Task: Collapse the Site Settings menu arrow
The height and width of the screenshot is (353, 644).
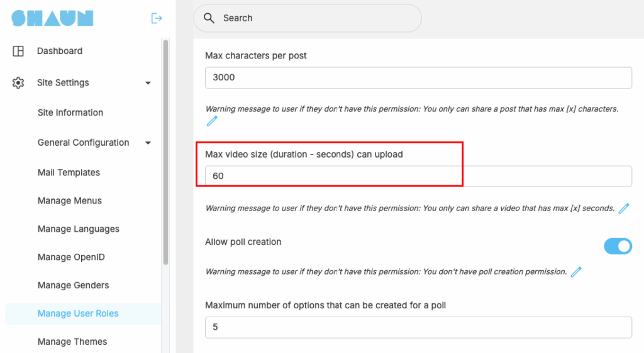Action: pyautogui.click(x=148, y=83)
